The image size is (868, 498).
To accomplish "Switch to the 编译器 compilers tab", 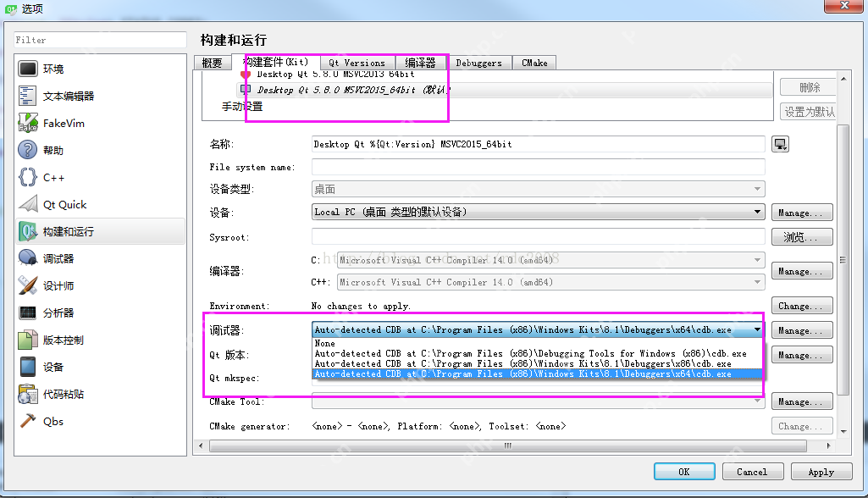I will click(x=421, y=64).
